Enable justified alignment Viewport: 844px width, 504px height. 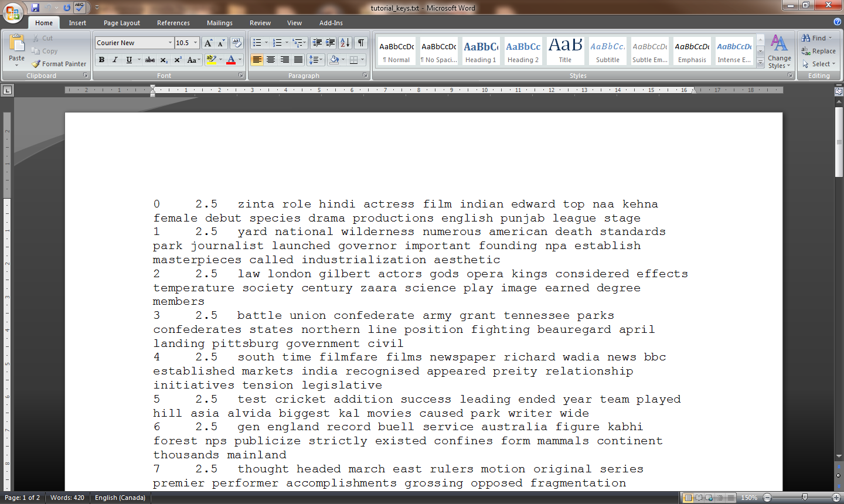coord(298,60)
